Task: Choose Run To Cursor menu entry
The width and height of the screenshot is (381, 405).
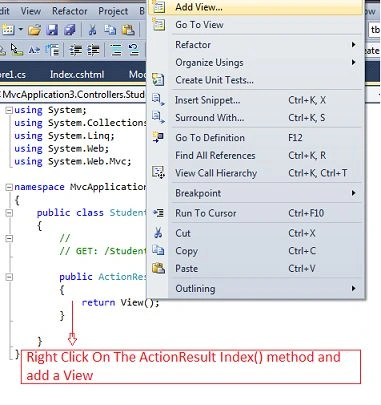Action: coord(255,213)
